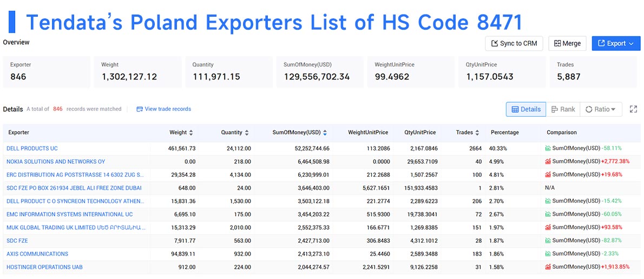Click the Exporter column header

[18, 132]
